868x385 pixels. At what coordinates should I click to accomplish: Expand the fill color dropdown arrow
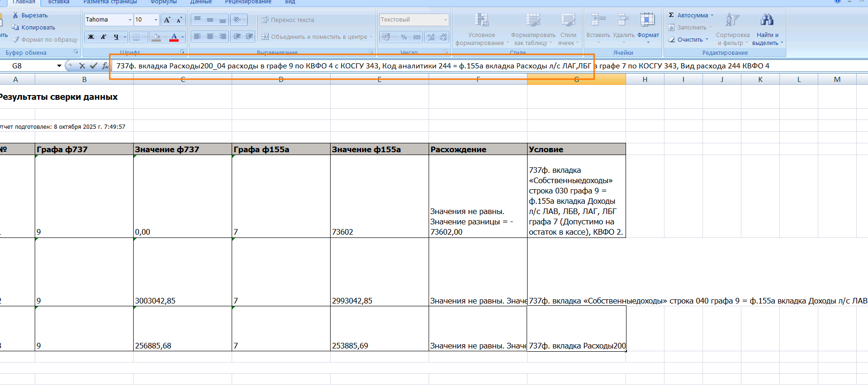click(x=164, y=37)
